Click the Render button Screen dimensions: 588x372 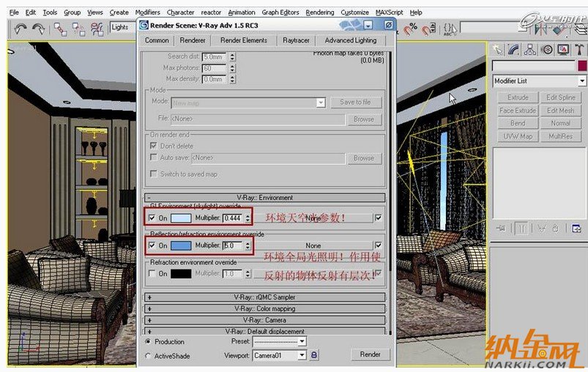pyautogui.click(x=370, y=354)
